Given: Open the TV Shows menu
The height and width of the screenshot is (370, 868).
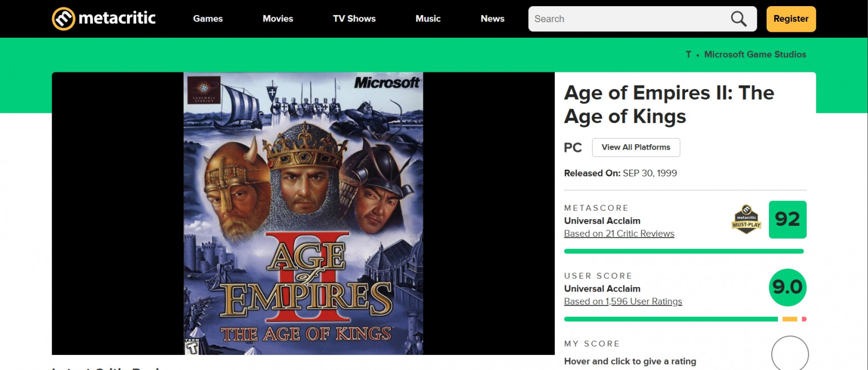Looking at the screenshot, I should (x=354, y=18).
